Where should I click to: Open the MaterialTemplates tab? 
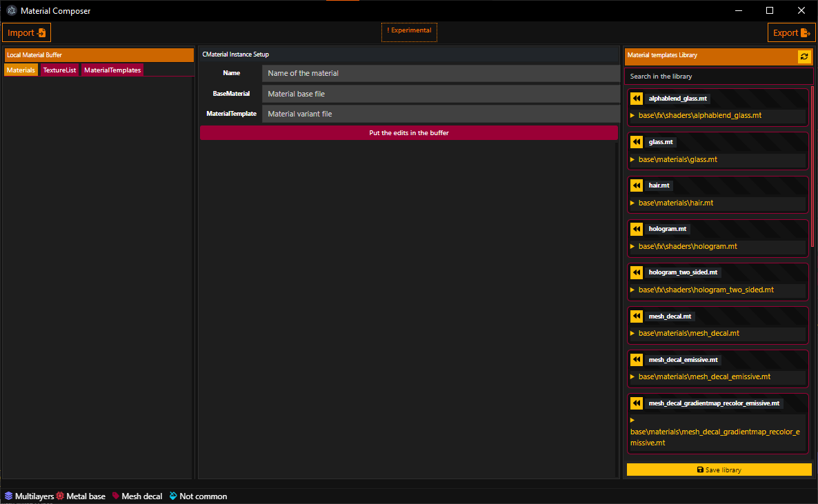pyautogui.click(x=112, y=70)
